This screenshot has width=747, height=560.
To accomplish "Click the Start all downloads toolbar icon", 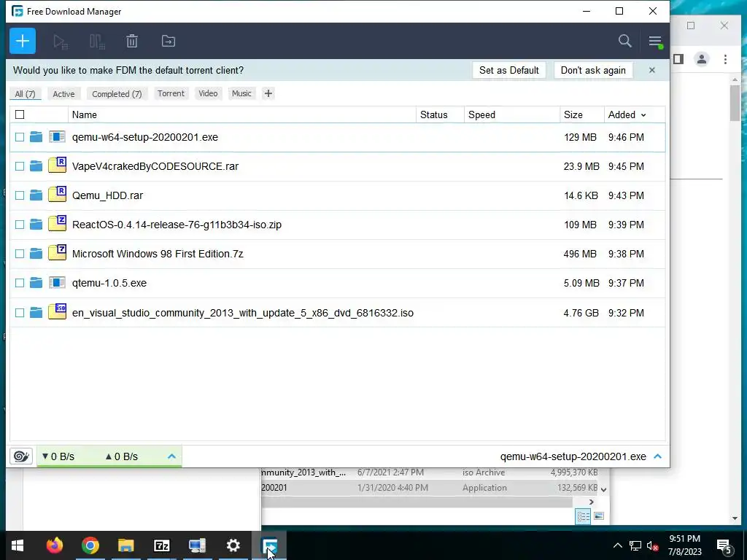I will coord(61,42).
